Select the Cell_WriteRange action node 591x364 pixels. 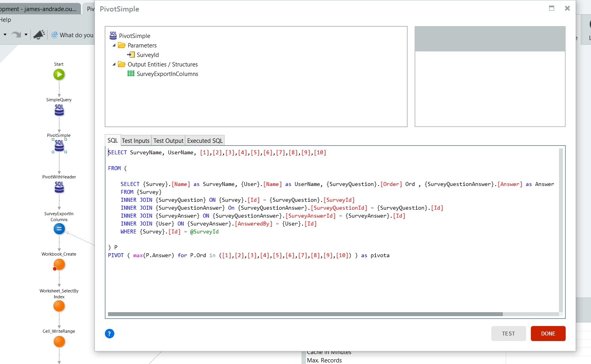(x=59, y=341)
